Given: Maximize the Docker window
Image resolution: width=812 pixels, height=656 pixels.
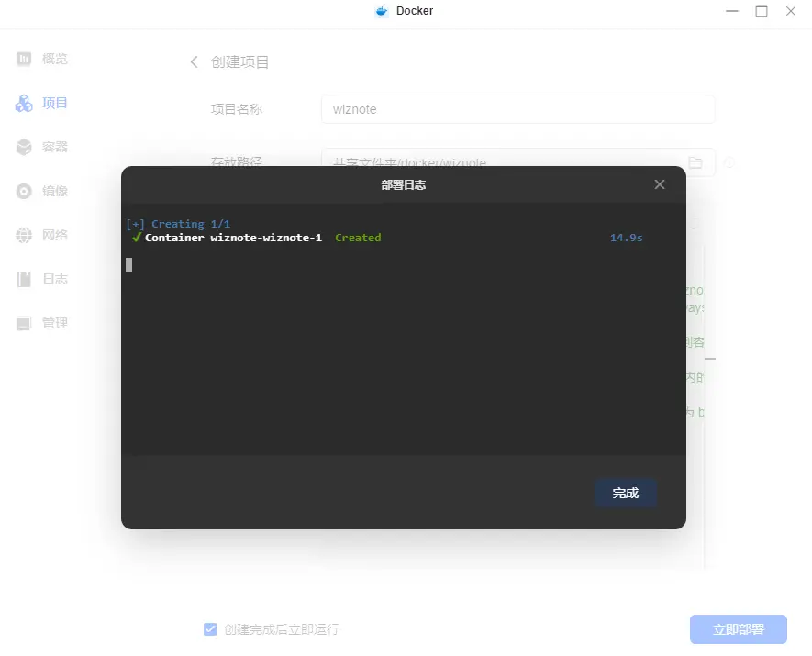Looking at the screenshot, I should 762,11.
